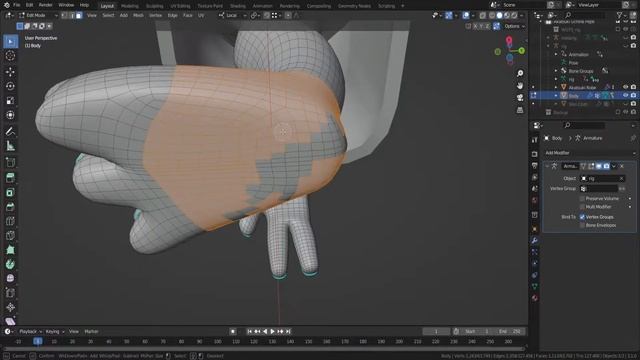Viewport: 640px width, 360px height.
Task: Select the Rotate tool
Action: tap(10, 86)
